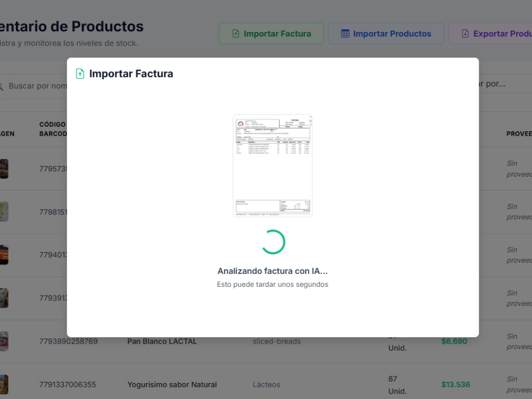Click the invoice preview thumbnail in the dialog

273,165
